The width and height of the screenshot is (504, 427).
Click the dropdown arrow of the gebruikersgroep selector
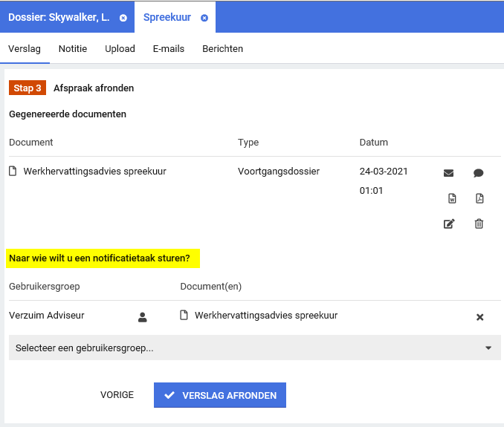(488, 348)
